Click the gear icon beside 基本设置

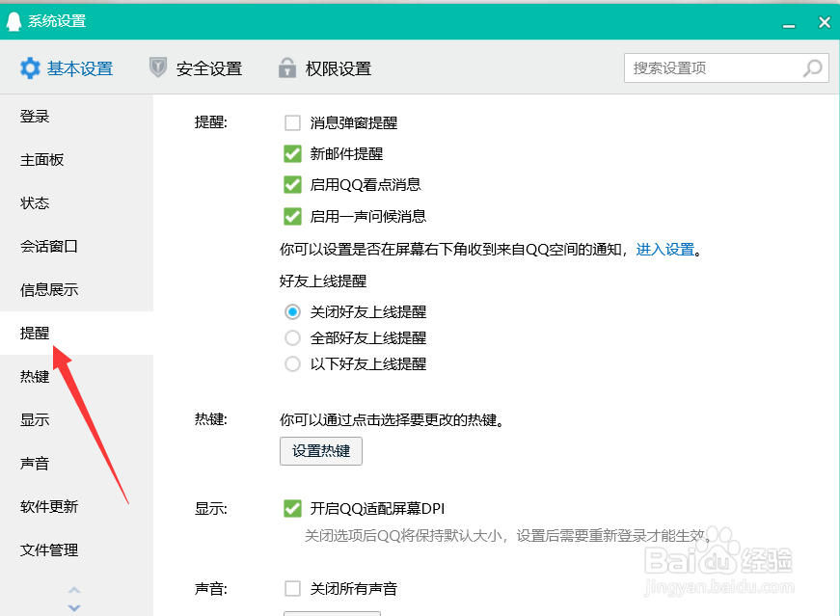30,68
